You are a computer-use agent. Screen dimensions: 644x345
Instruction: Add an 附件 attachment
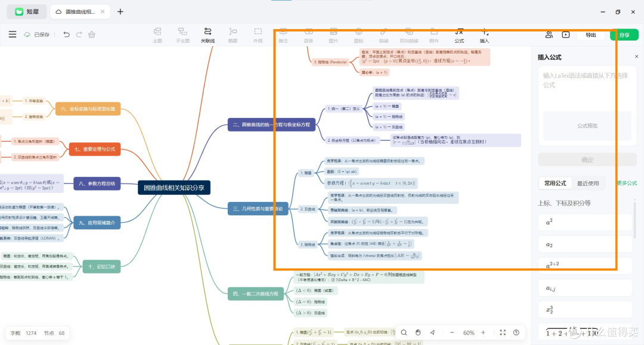coord(434,35)
